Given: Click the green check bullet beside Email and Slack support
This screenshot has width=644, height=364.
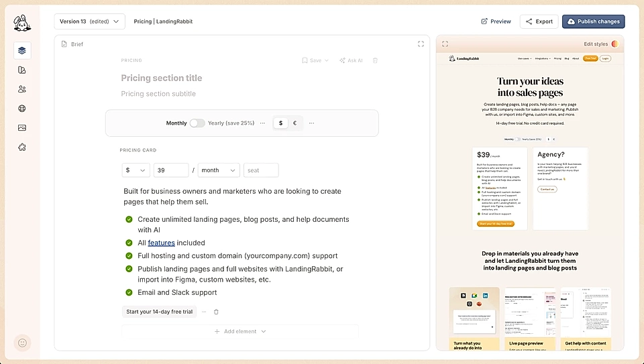Looking at the screenshot, I should click(129, 292).
